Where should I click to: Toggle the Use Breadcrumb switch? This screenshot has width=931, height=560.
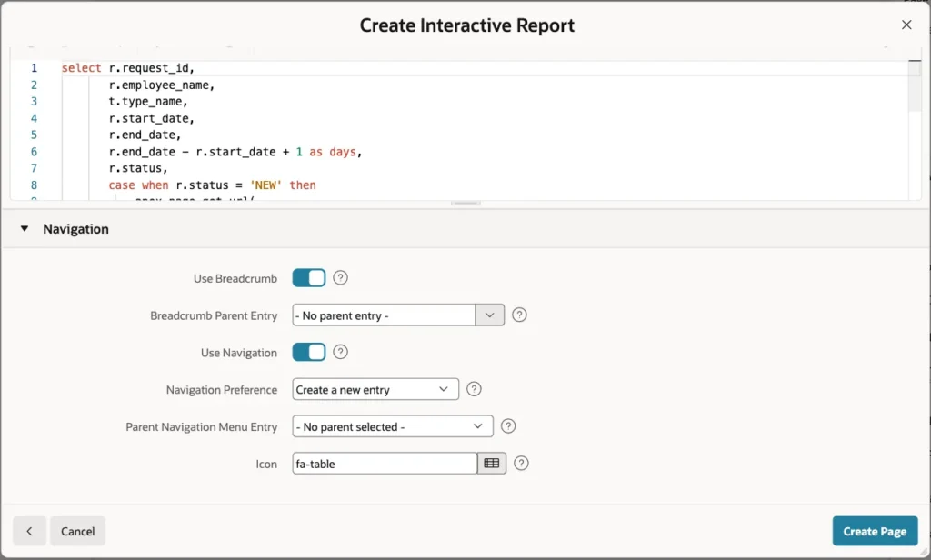(x=309, y=278)
